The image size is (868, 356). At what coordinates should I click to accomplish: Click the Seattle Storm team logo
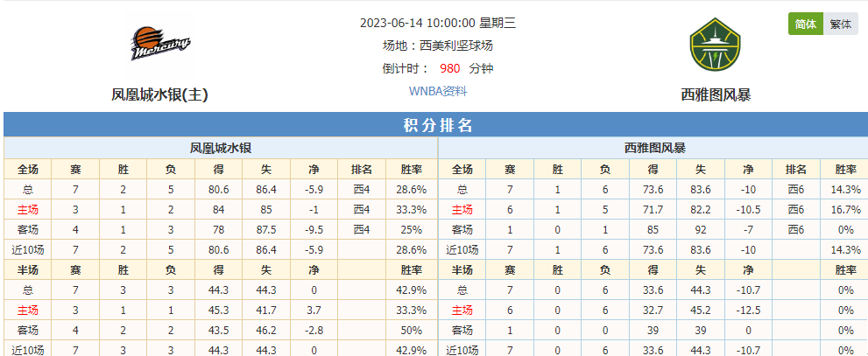[716, 45]
